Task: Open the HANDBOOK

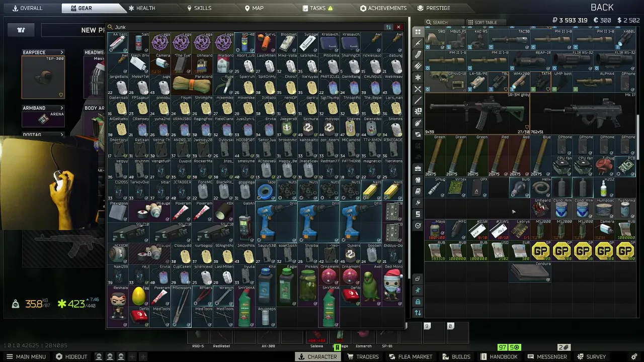Action: click(x=499, y=356)
